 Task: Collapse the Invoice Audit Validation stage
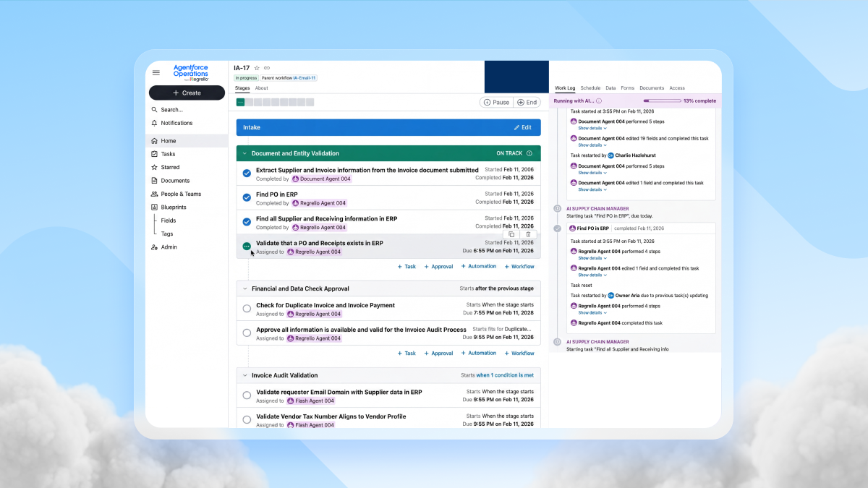[244, 375]
